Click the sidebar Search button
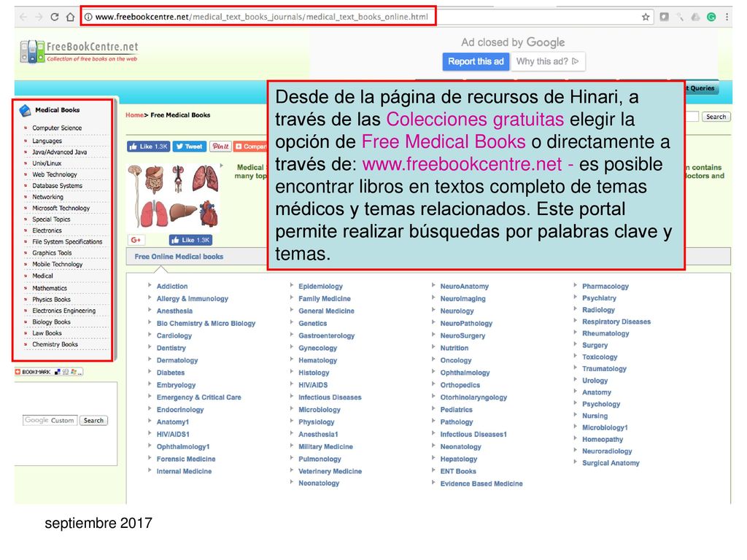747x560 pixels. [x=93, y=421]
